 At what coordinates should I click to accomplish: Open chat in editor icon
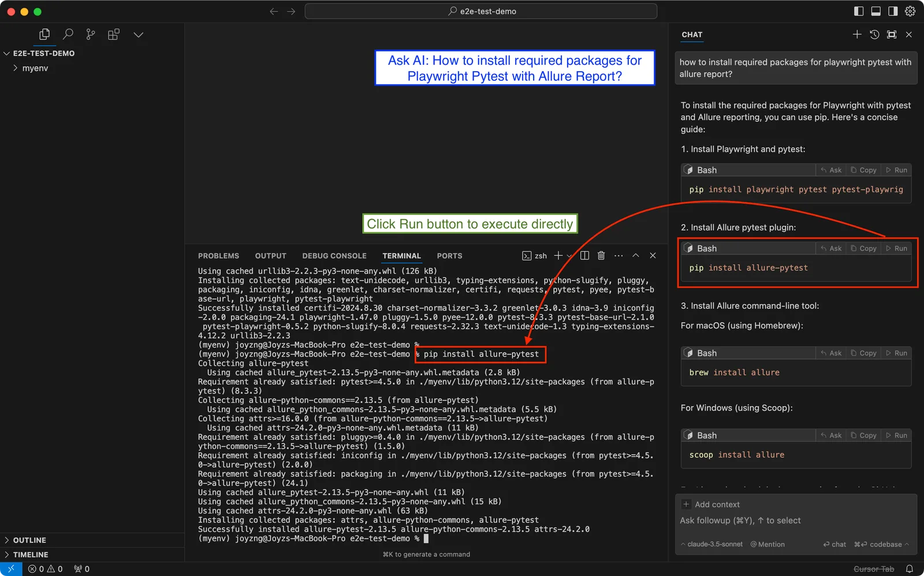pos(892,35)
